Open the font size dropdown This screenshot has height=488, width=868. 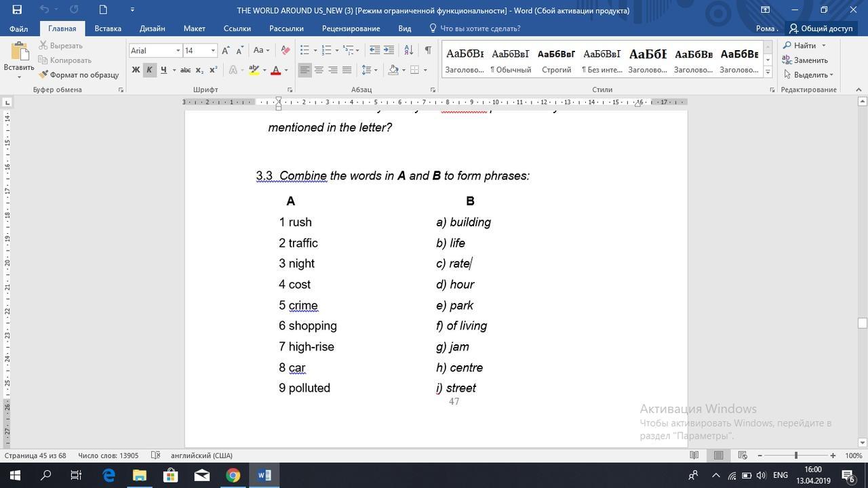(213, 50)
